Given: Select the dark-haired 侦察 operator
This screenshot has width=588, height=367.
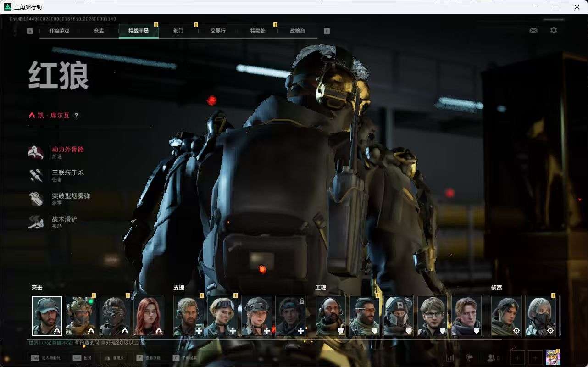Looking at the screenshot, I should [506, 316].
